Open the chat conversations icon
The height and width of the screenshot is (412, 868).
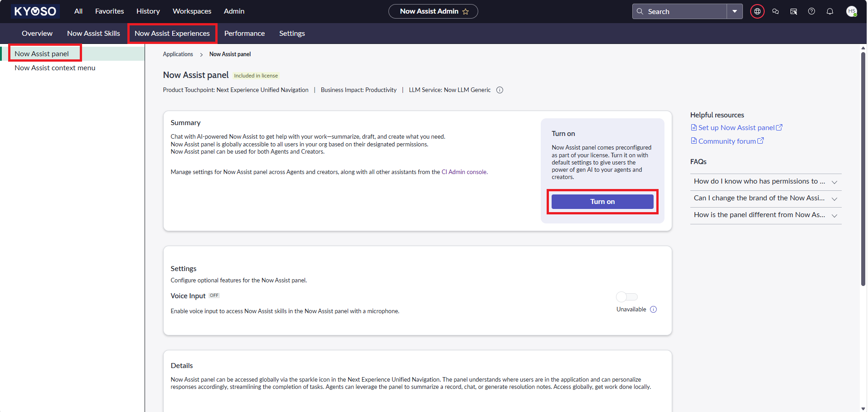tap(776, 11)
